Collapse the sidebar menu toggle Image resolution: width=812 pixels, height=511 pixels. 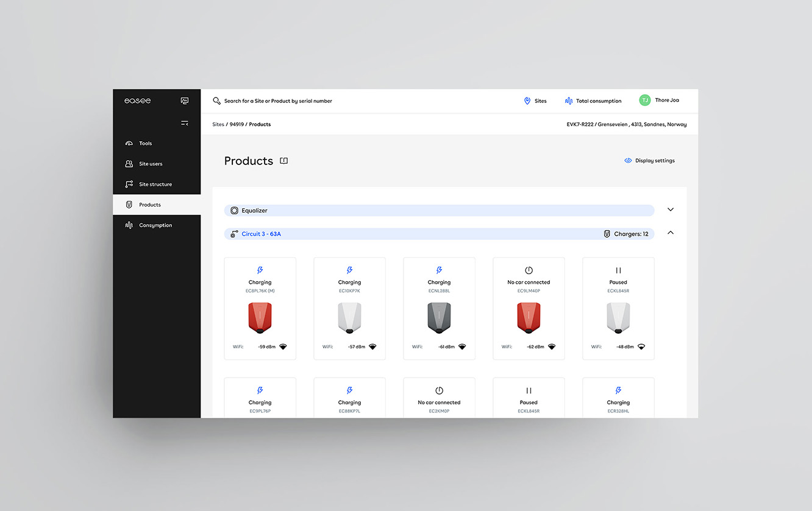pyautogui.click(x=185, y=123)
